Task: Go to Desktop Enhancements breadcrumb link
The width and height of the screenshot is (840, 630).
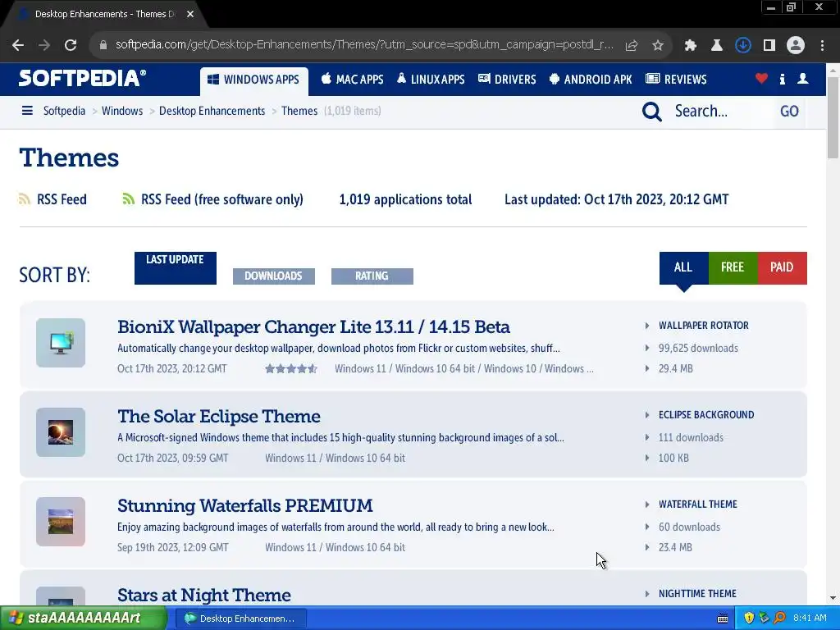Action: pyautogui.click(x=212, y=111)
